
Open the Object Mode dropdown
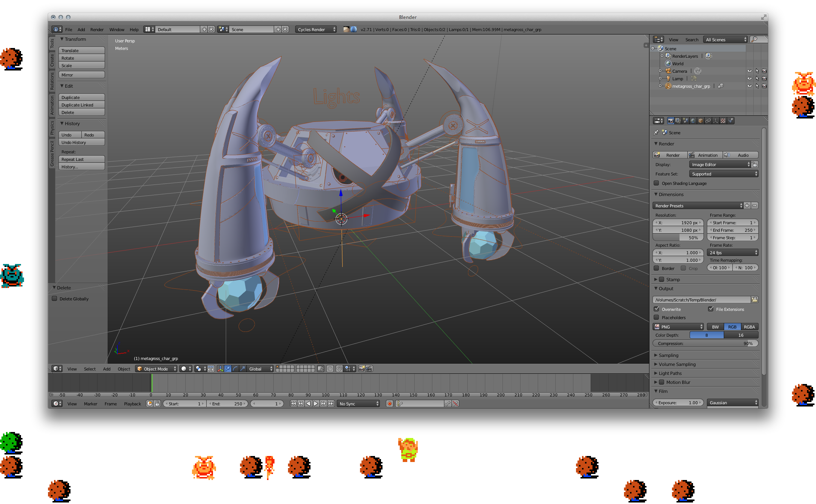tap(156, 369)
